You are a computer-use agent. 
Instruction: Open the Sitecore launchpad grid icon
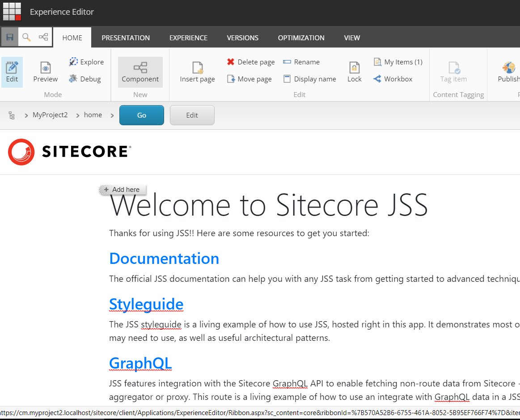pos(12,12)
